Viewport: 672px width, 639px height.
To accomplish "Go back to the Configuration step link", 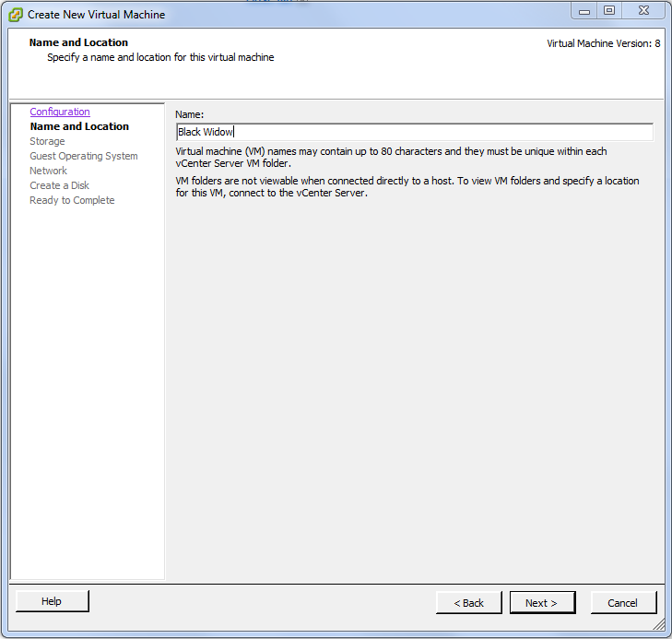I will click(60, 112).
